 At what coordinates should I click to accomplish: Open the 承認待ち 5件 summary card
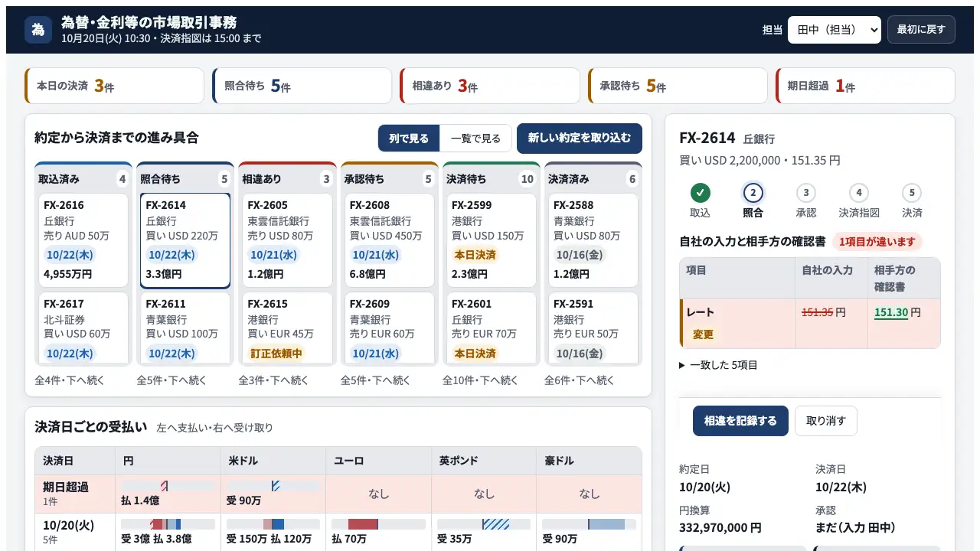678,86
